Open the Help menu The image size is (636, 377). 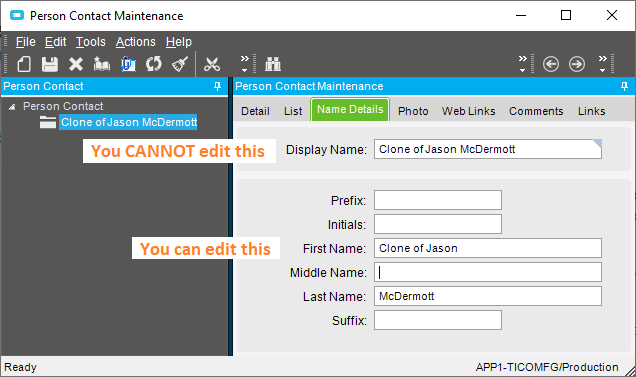(178, 42)
